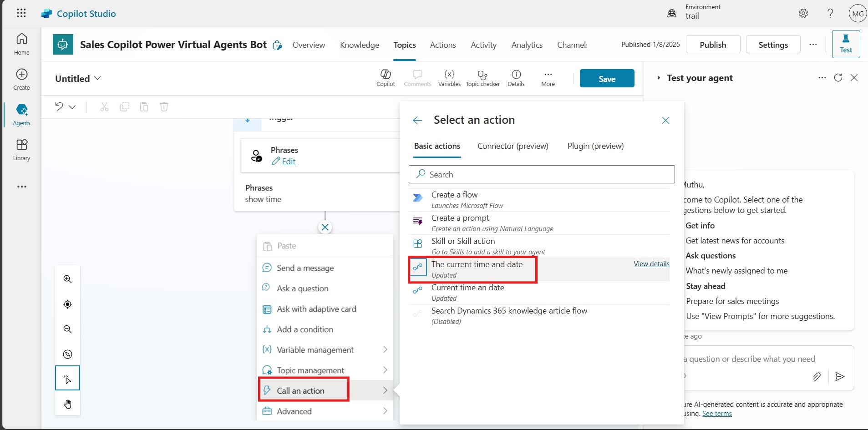The image size is (868, 430).
Task: Click the undo arrow icon
Action: pyautogui.click(x=59, y=107)
